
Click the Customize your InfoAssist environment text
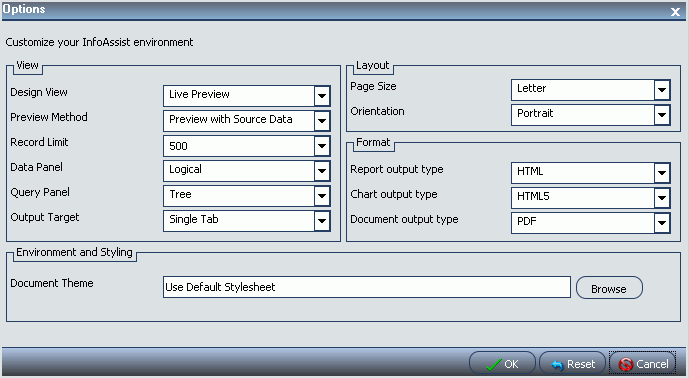pyautogui.click(x=99, y=43)
